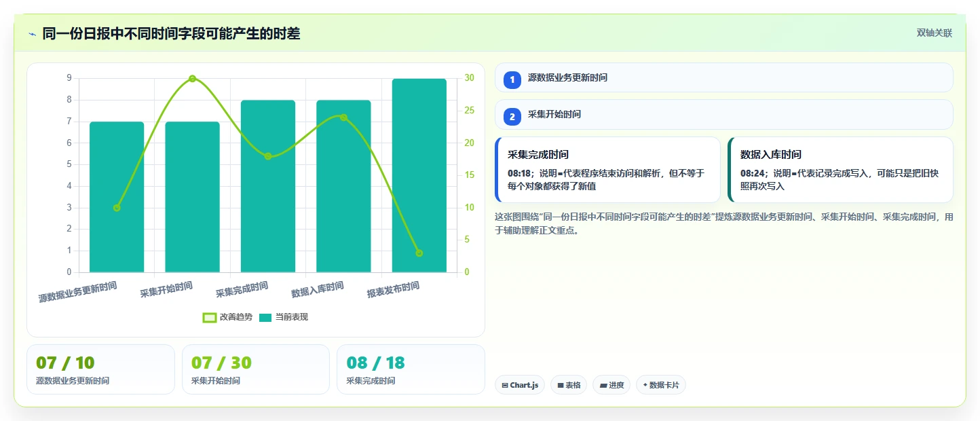Click the Chart.js tag

(x=520, y=385)
